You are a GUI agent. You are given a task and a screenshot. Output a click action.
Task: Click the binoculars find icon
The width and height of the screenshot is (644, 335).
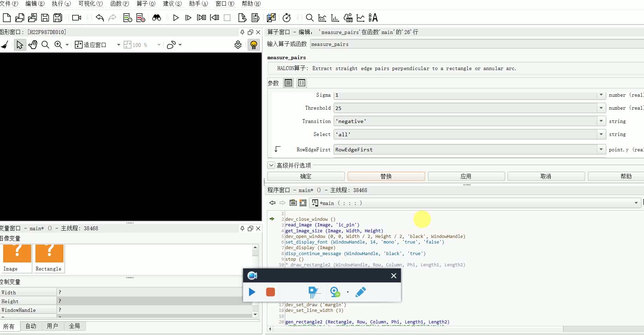click(x=156, y=18)
